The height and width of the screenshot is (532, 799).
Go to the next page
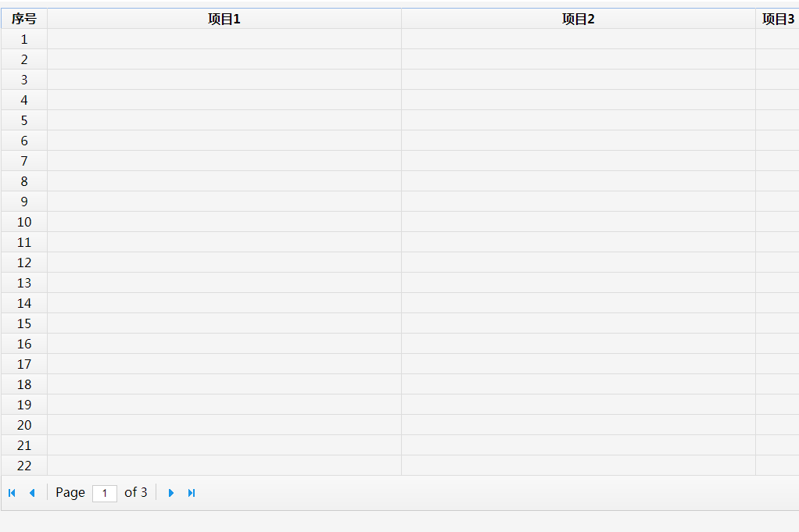tap(171, 493)
